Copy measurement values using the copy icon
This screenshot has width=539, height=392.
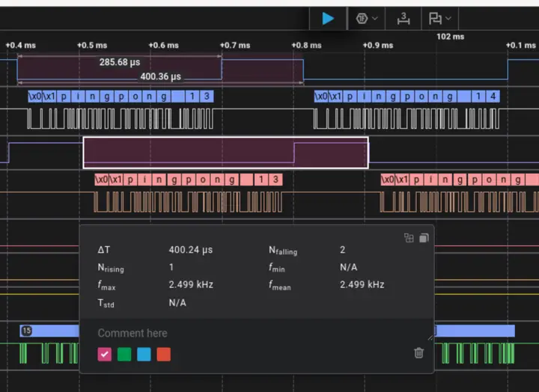pos(423,238)
